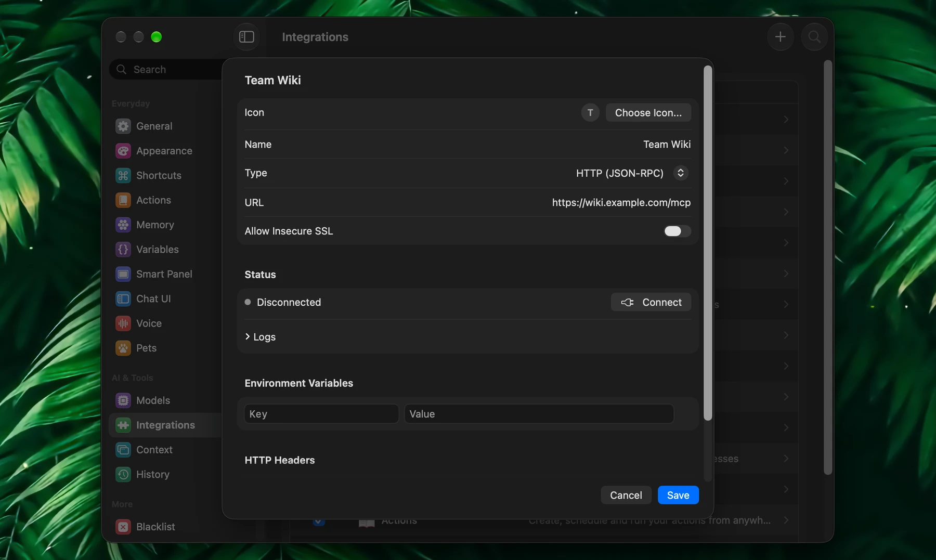The width and height of the screenshot is (936, 560).
Task: Open General settings gear icon
Action: click(123, 126)
